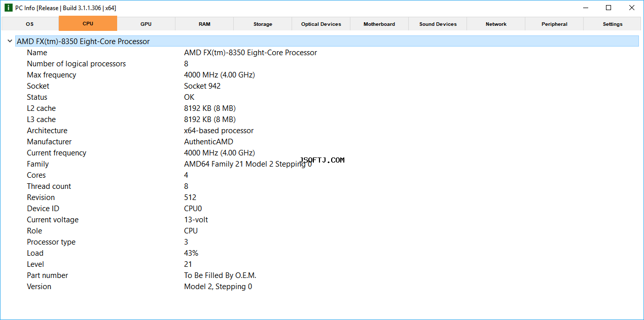
Task: Click the Role label
Action: pyautogui.click(x=34, y=231)
